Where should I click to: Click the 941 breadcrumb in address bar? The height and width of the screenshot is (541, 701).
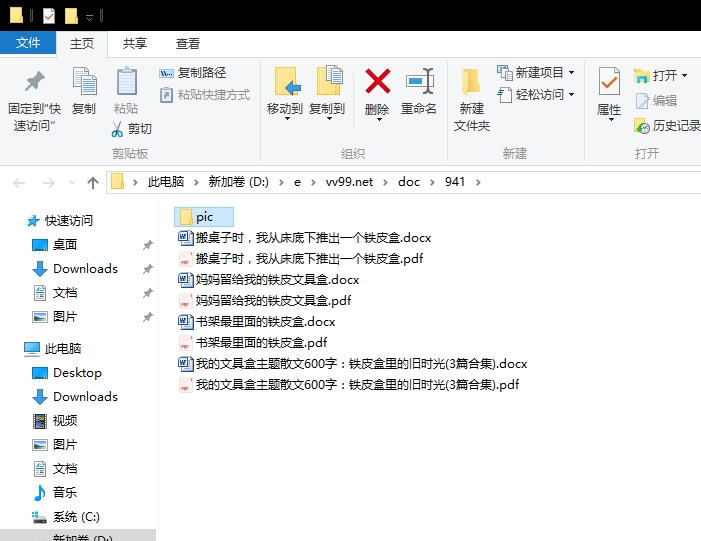[x=455, y=182]
